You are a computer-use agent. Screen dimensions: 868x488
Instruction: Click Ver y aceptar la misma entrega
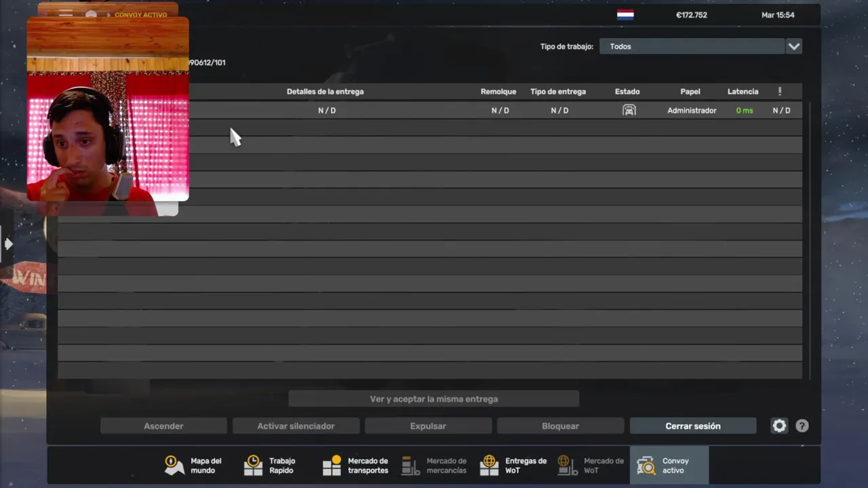[x=434, y=399]
